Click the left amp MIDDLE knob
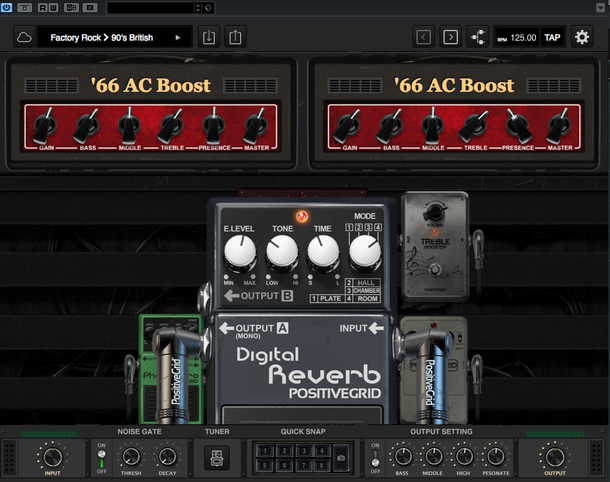Screen dimensions: 610x482 coord(130,126)
